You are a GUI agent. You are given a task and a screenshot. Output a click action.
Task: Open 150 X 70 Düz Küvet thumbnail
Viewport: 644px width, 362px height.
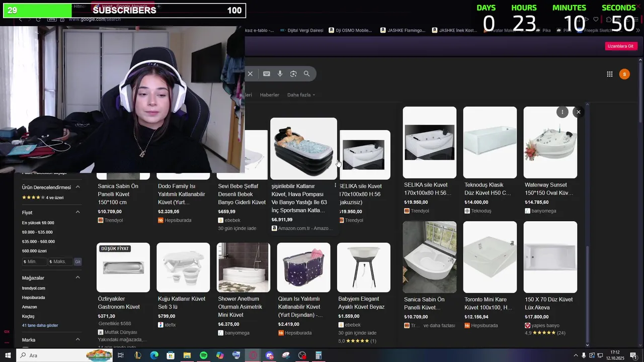click(550, 257)
